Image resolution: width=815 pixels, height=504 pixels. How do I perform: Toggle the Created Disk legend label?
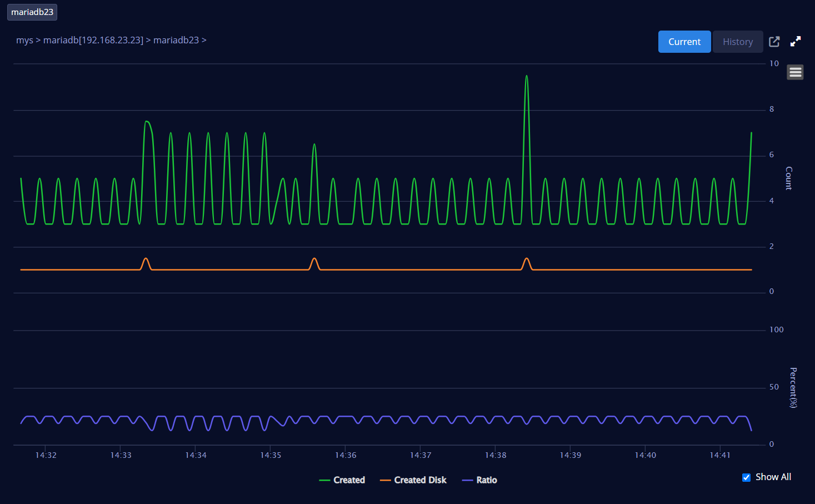(420, 480)
